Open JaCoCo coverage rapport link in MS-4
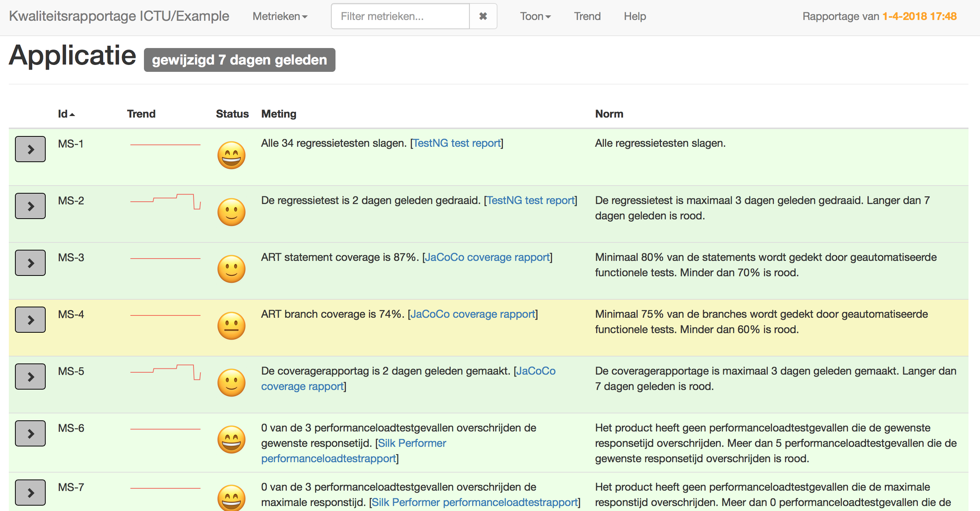 (473, 314)
